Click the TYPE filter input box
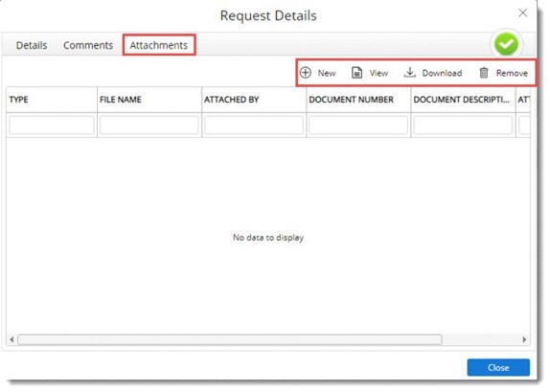Viewport: 550px width, 392px height. coord(52,126)
